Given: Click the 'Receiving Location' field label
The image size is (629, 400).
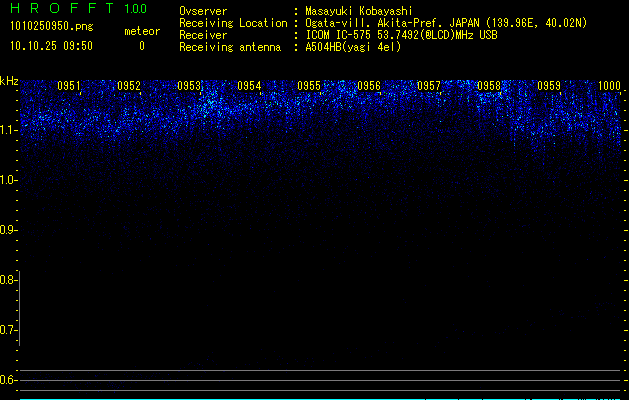Looking at the screenshot, I should [233, 23].
